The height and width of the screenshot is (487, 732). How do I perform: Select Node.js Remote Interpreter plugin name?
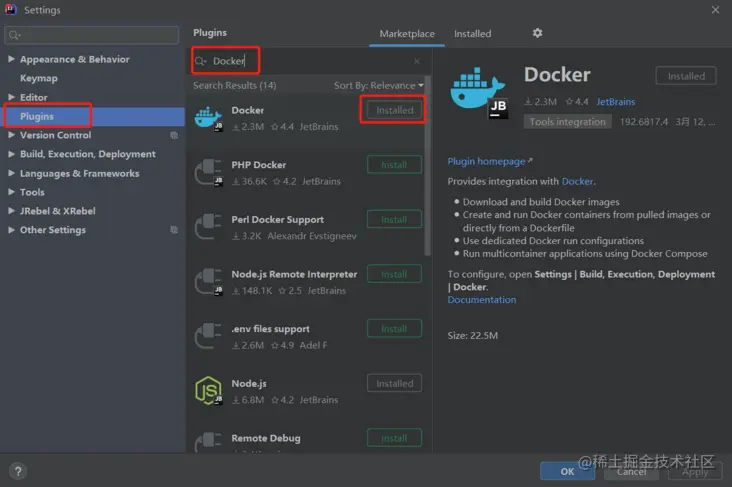(x=294, y=274)
